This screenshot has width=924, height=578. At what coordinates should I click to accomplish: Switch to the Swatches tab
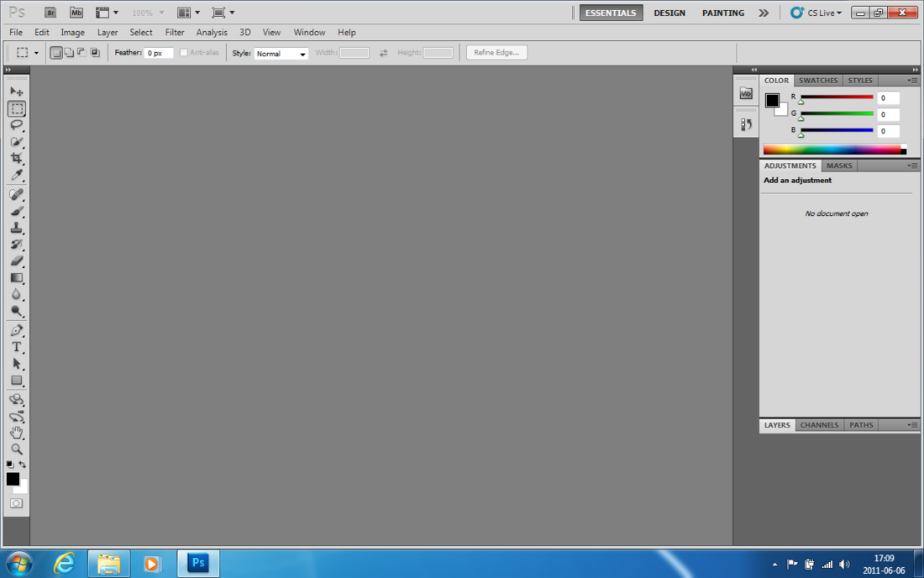pyautogui.click(x=818, y=80)
